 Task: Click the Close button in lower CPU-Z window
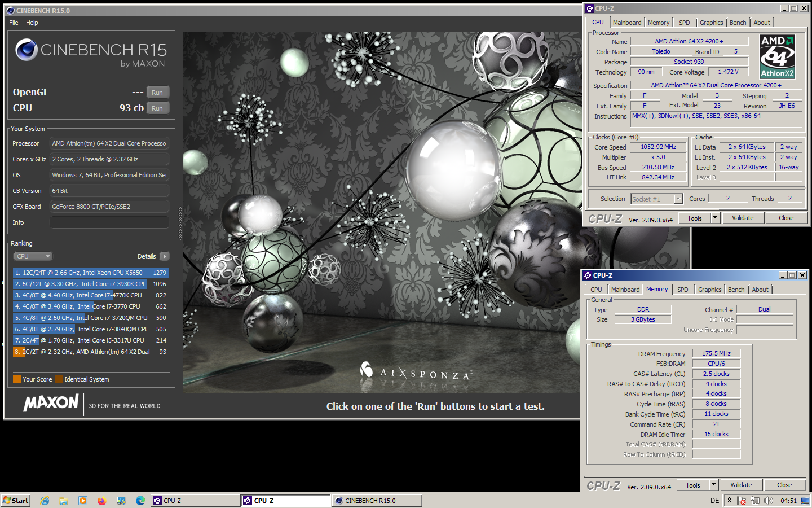784,485
